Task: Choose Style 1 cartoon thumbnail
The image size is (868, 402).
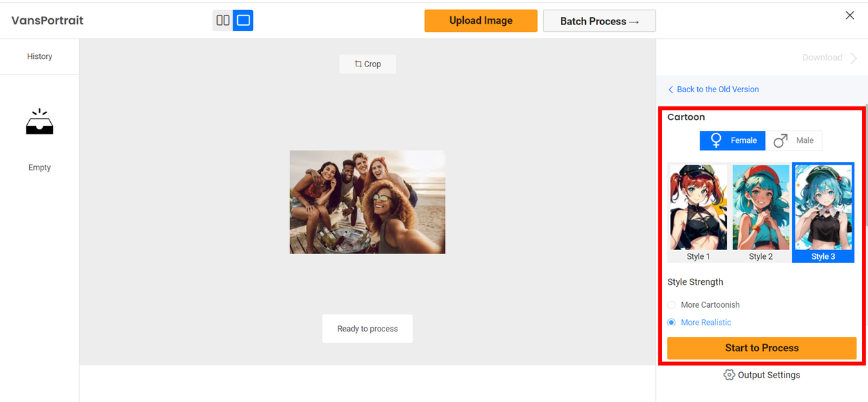Action: [x=698, y=212]
